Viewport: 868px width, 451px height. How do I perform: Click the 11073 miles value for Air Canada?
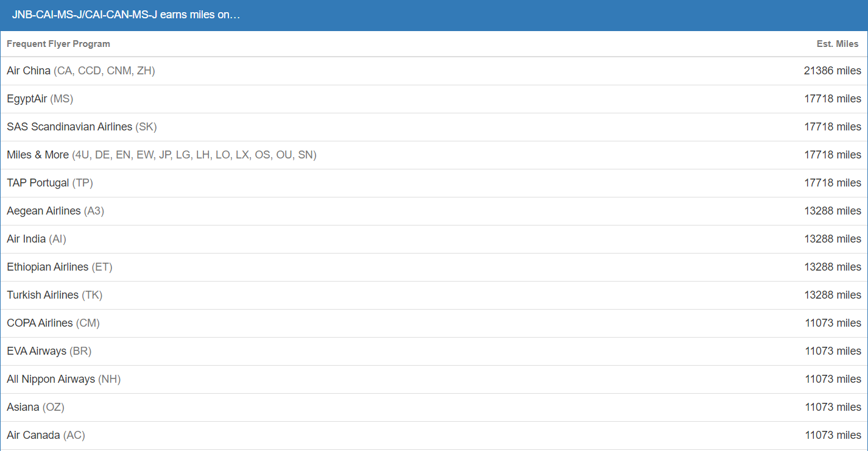pyautogui.click(x=833, y=435)
